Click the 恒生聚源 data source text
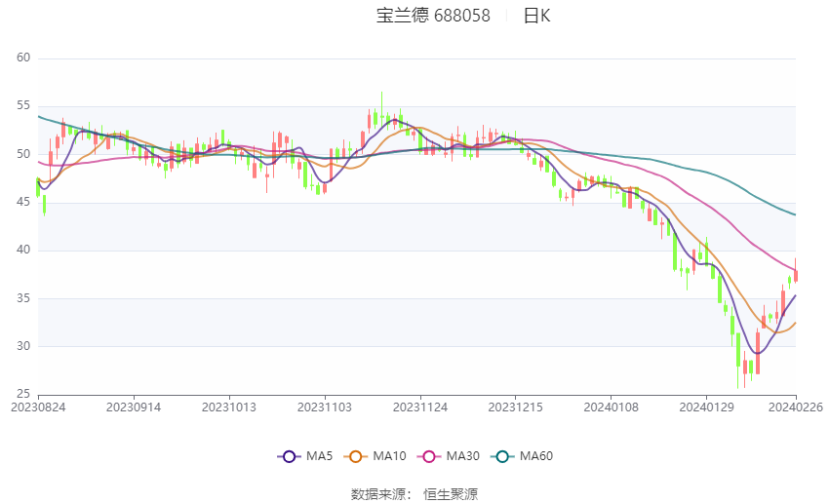This screenshot has height=504, width=829. (x=451, y=494)
